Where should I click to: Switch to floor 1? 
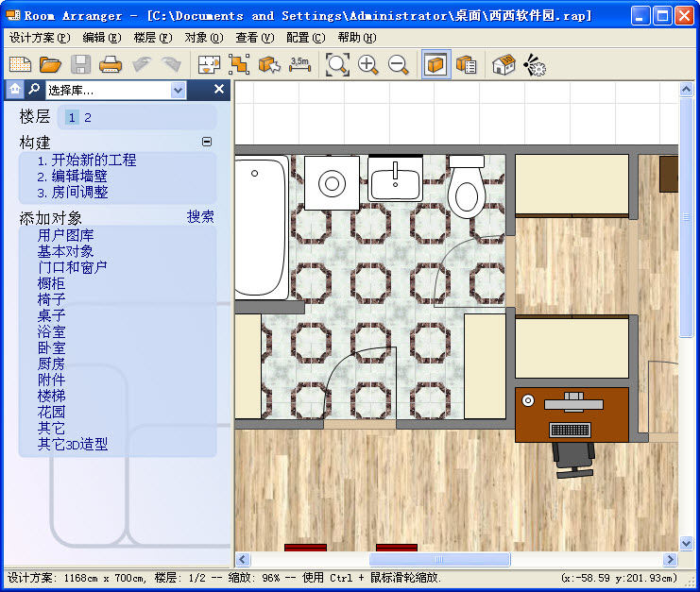coord(72,118)
